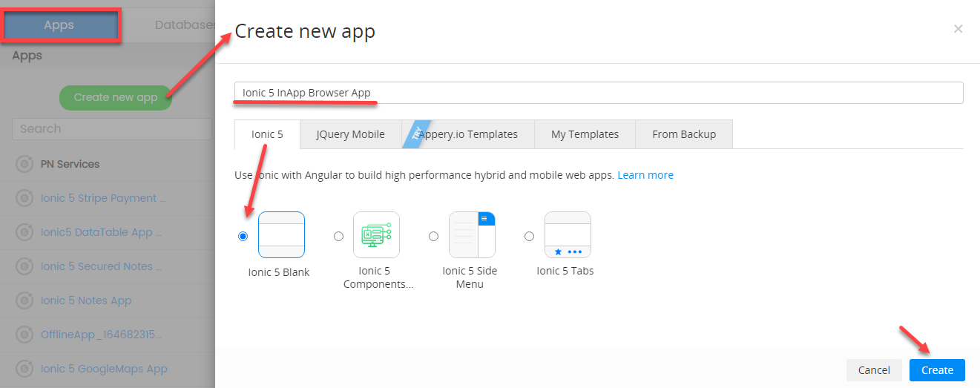This screenshot has height=388, width=980.
Task: Click the Databases tab in the background
Action: tap(185, 25)
